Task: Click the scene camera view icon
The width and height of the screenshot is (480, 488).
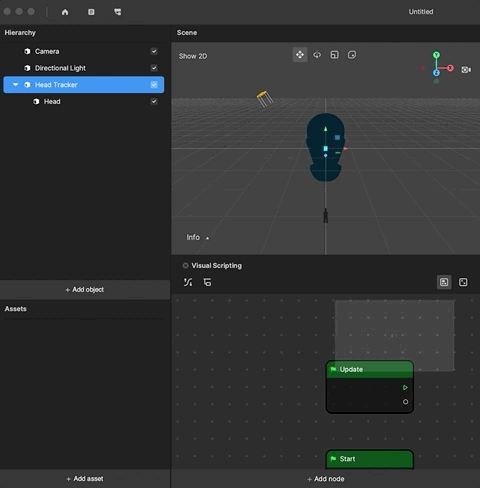Action: 466,70
